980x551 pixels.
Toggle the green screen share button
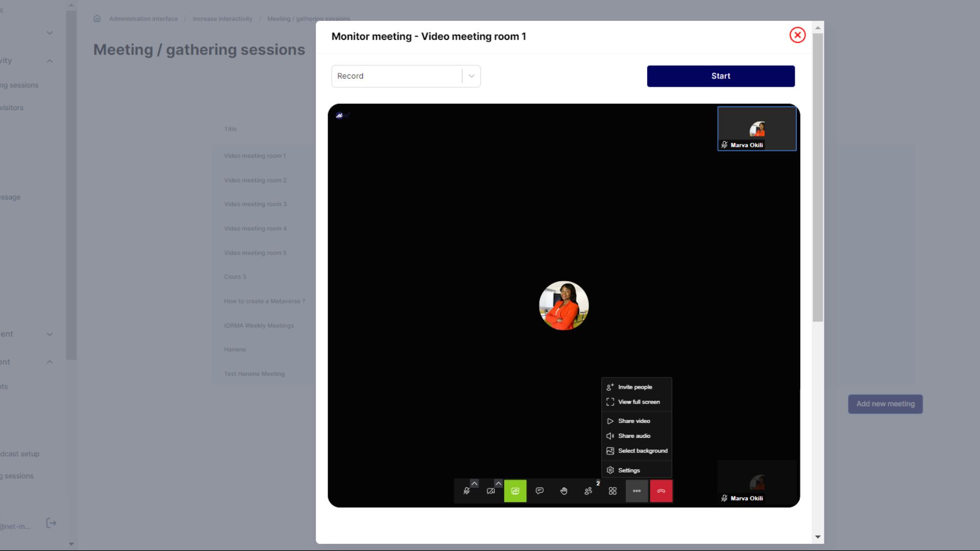[515, 491]
